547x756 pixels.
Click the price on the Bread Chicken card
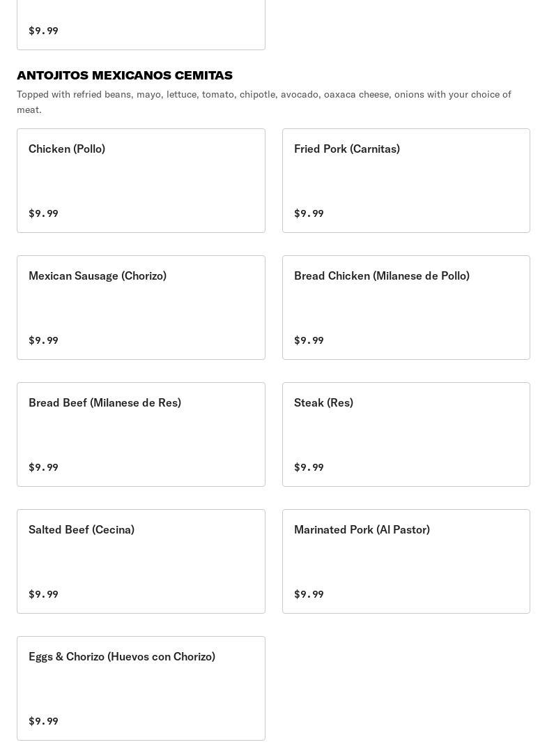click(309, 340)
